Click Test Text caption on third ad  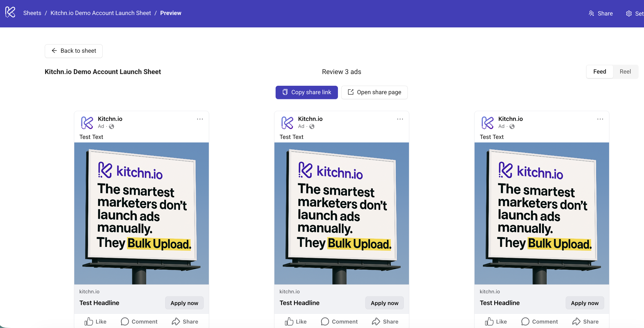point(492,137)
